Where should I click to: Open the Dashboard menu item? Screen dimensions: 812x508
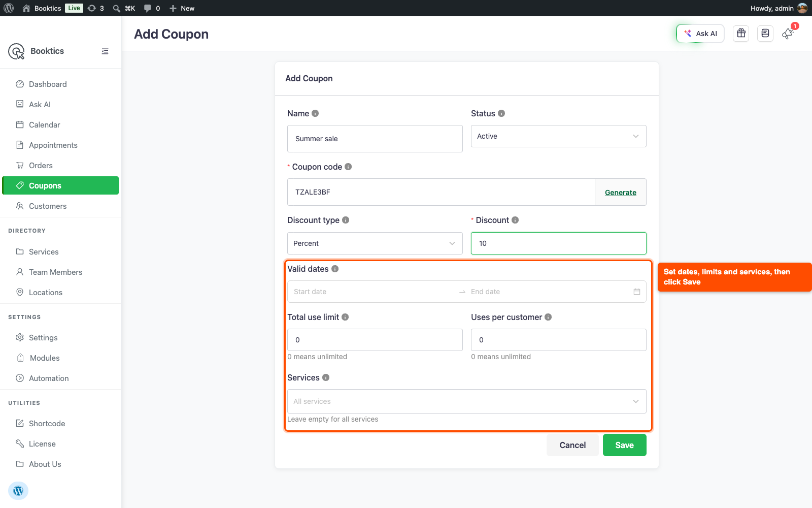[60, 84]
